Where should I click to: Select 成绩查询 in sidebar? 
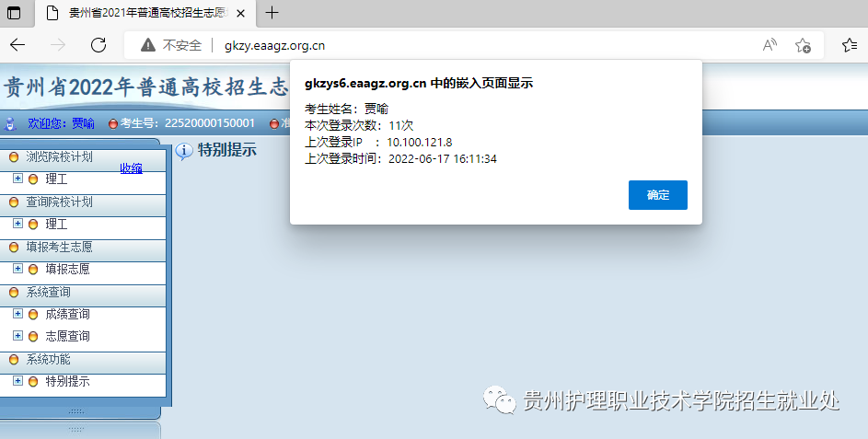(67, 314)
